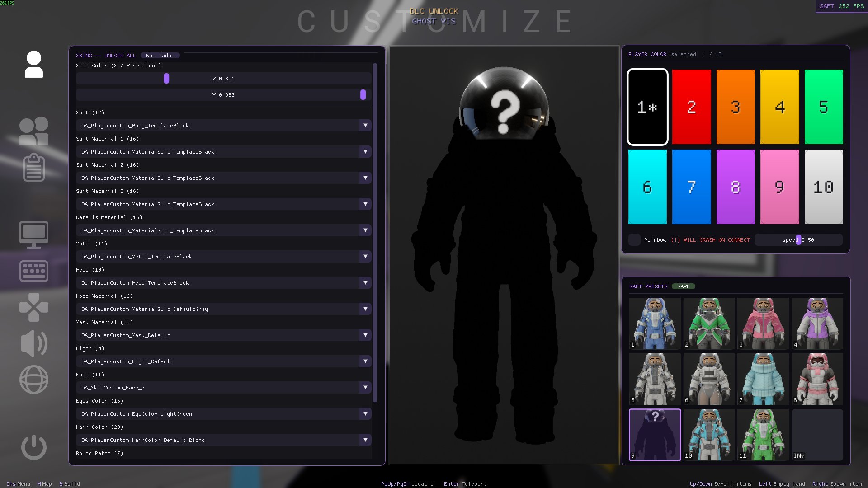Screen dimensions: 868x488
Task: Expand the Metal dropdown
Action: pyautogui.click(x=224, y=257)
